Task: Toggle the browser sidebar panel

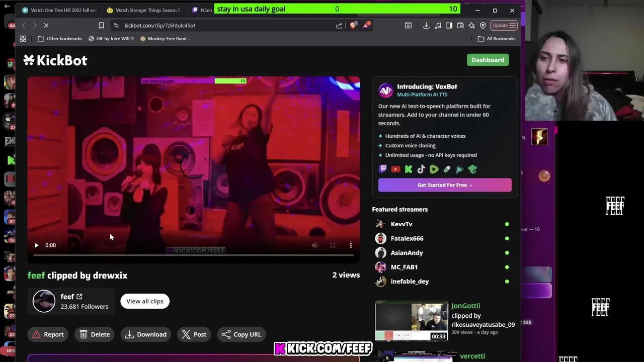Action: click(449, 25)
